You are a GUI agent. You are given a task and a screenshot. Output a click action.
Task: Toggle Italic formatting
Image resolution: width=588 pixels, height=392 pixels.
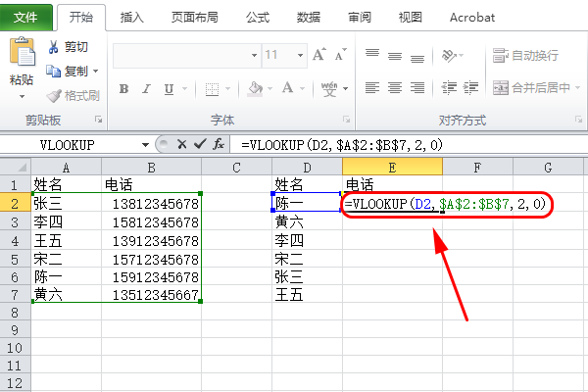(148, 88)
